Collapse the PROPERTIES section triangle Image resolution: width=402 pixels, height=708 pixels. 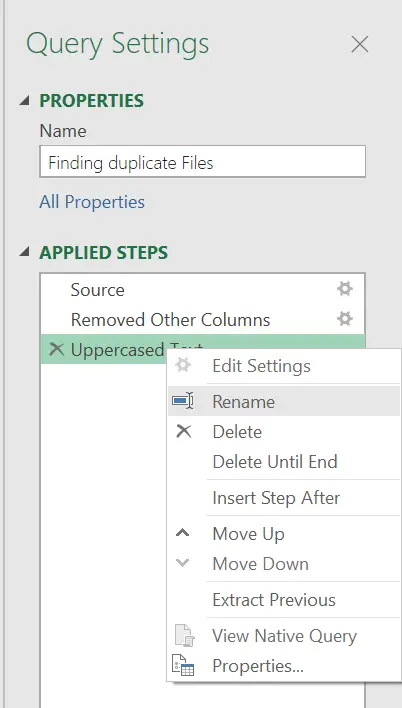pyautogui.click(x=24, y=101)
